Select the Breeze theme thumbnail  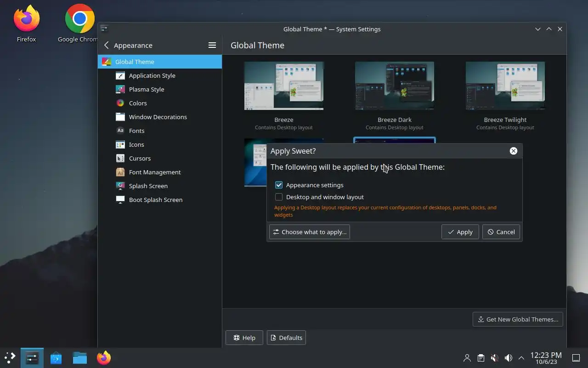click(x=284, y=86)
